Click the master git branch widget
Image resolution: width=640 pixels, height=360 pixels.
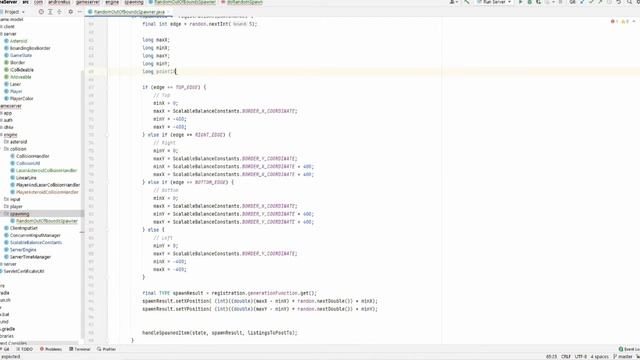click(622, 356)
